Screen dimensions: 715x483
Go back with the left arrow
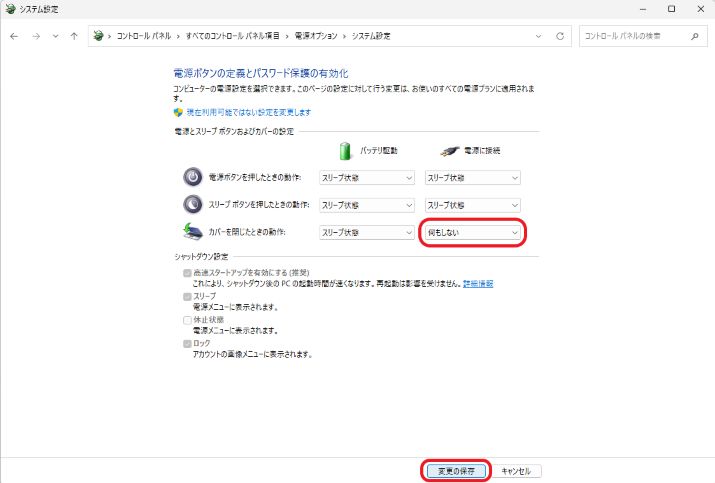(14, 36)
